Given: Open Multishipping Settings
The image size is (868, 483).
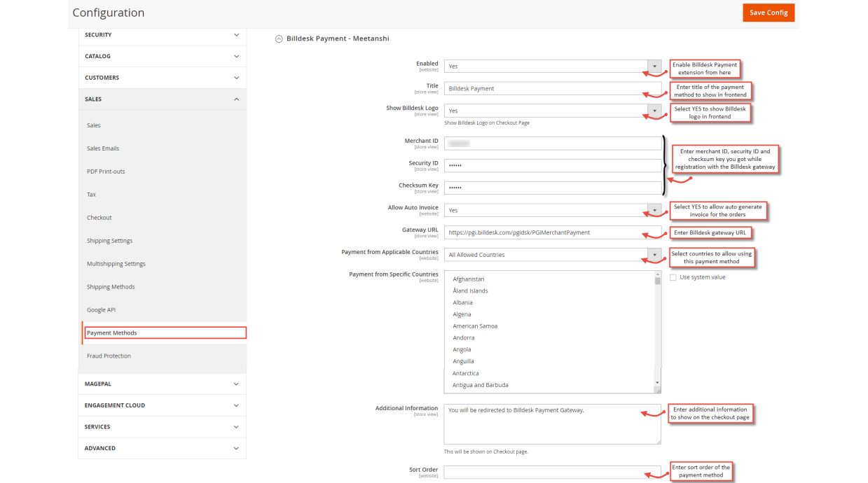Looking at the screenshot, I should click(x=116, y=264).
